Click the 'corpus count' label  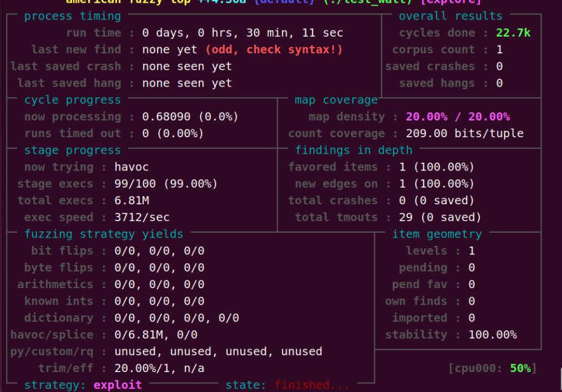click(434, 50)
